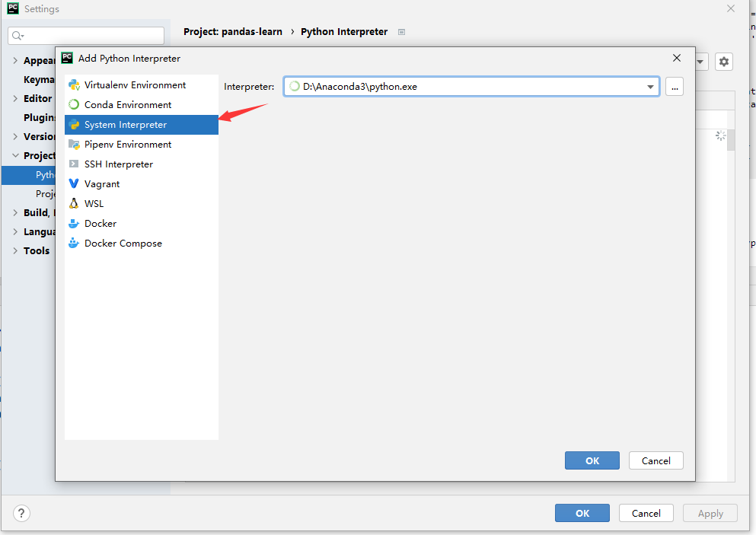Viewport: 756px width, 535px height.
Task: Click Cancel in Add Python Interpreter dialog
Action: tap(656, 460)
